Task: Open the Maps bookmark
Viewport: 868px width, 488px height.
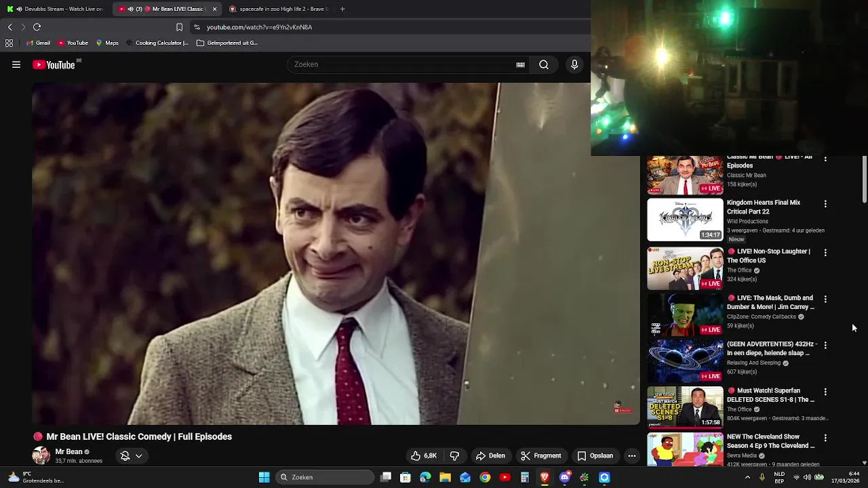Action: point(107,43)
